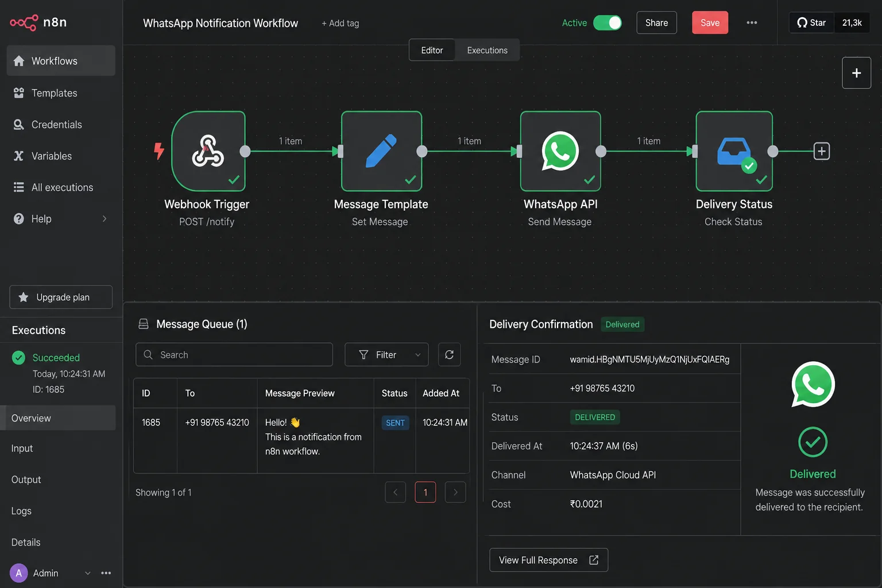Go to the previous page of the queue
The width and height of the screenshot is (882, 588).
[x=395, y=492]
